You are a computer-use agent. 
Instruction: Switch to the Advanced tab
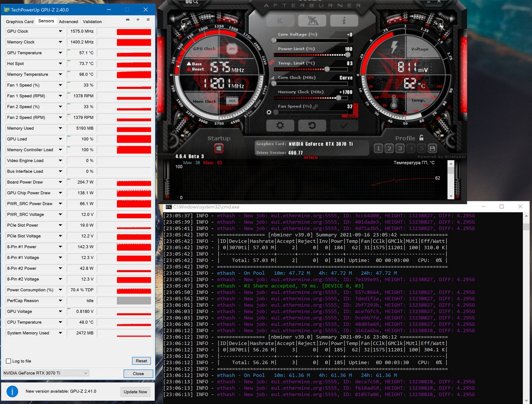(x=68, y=21)
